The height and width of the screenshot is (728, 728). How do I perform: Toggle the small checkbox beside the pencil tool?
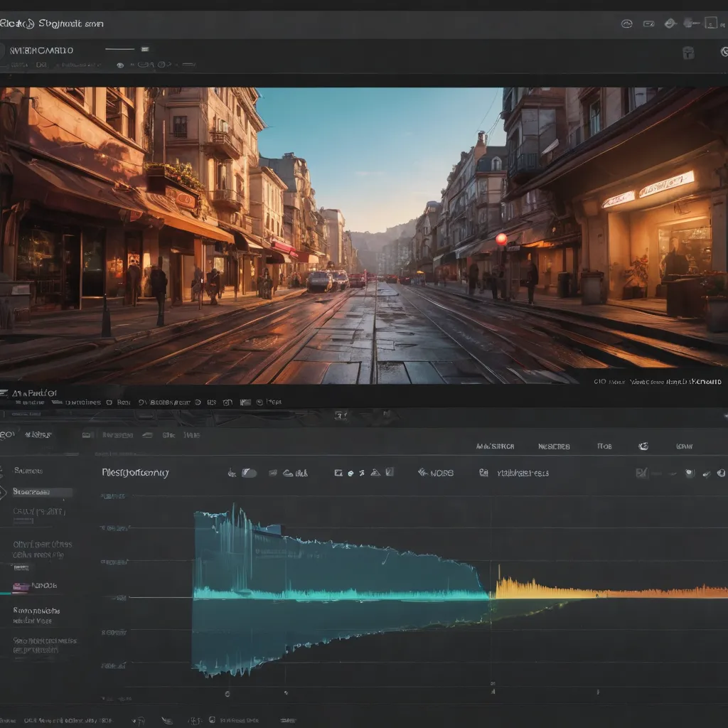(x=388, y=471)
